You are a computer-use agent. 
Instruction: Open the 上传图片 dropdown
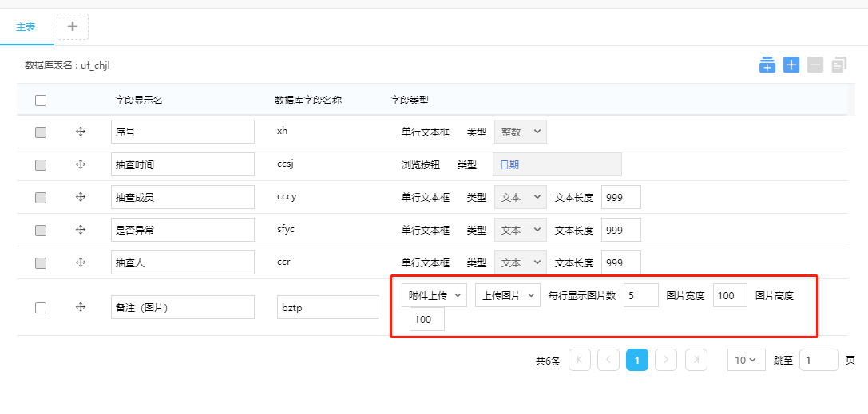[508, 296]
